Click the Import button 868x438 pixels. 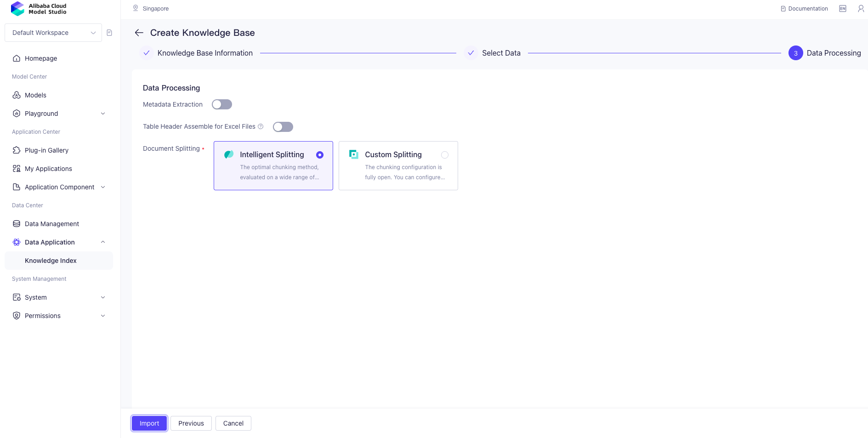149,423
